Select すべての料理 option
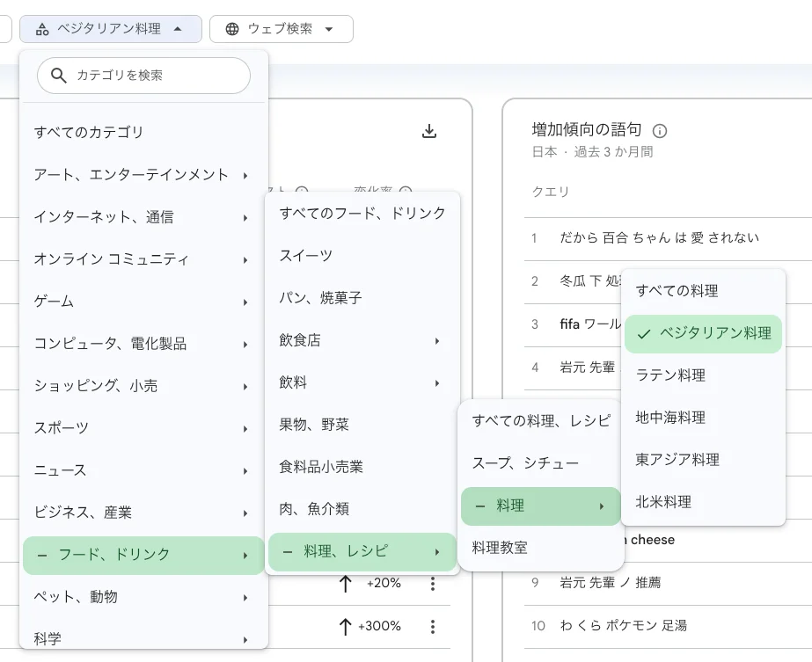 703,291
